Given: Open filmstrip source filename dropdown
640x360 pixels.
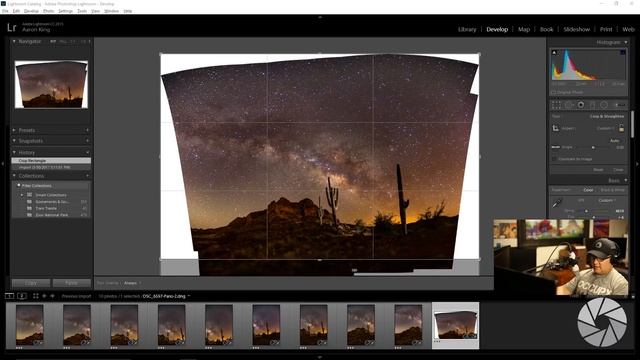Looking at the screenshot, I should point(166,296).
